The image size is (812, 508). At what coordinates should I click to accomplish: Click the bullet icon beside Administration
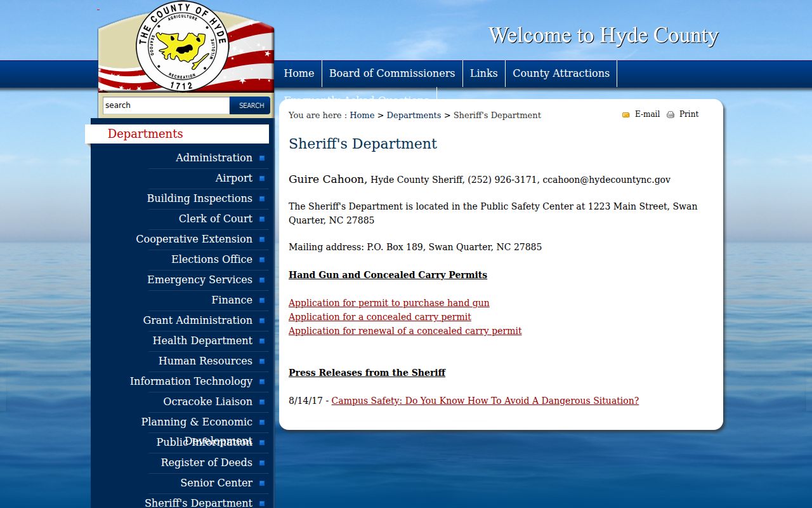tap(262, 158)
